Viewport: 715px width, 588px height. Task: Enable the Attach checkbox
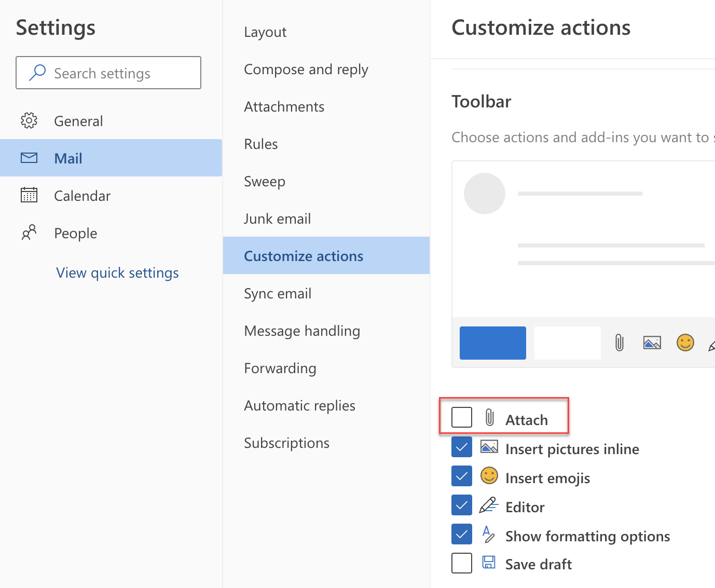[462, 417]
